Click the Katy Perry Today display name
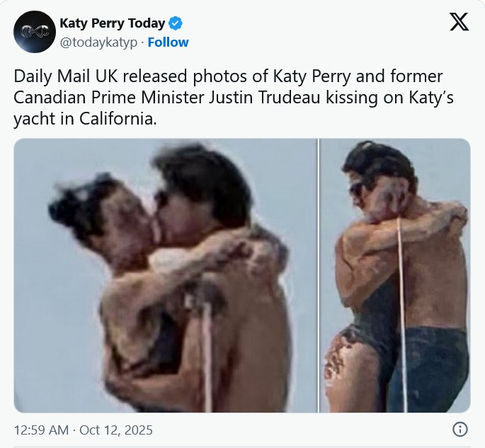485x448 pixels. [112, 23]
